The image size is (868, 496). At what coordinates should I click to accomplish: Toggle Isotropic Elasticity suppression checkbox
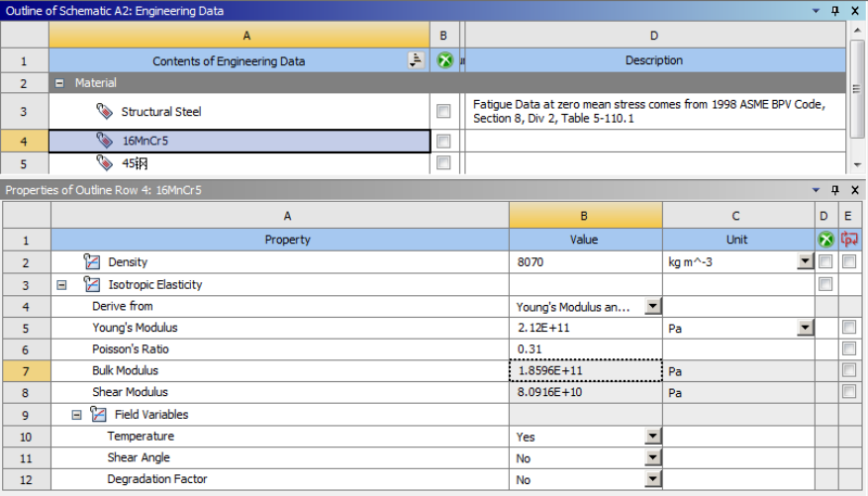[825, 284]
